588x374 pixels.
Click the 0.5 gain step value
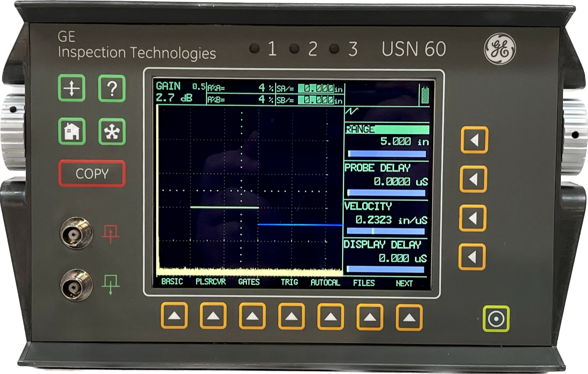click(199, 87)
